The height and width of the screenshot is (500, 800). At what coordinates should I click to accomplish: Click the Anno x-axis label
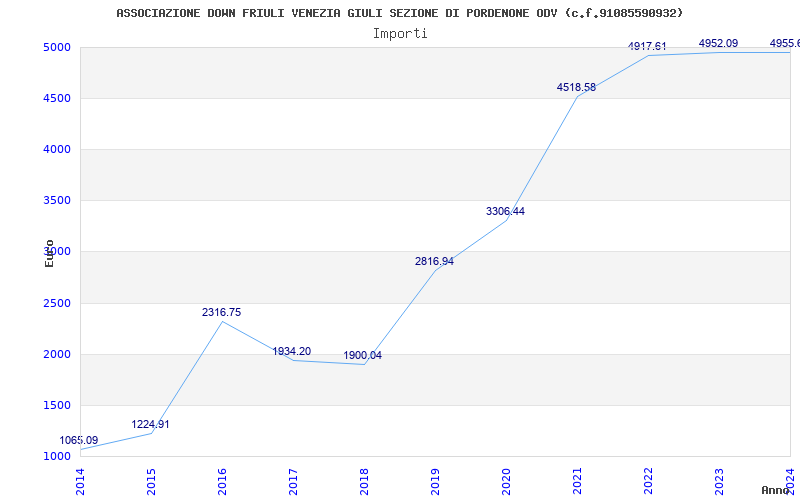point(774,490)
